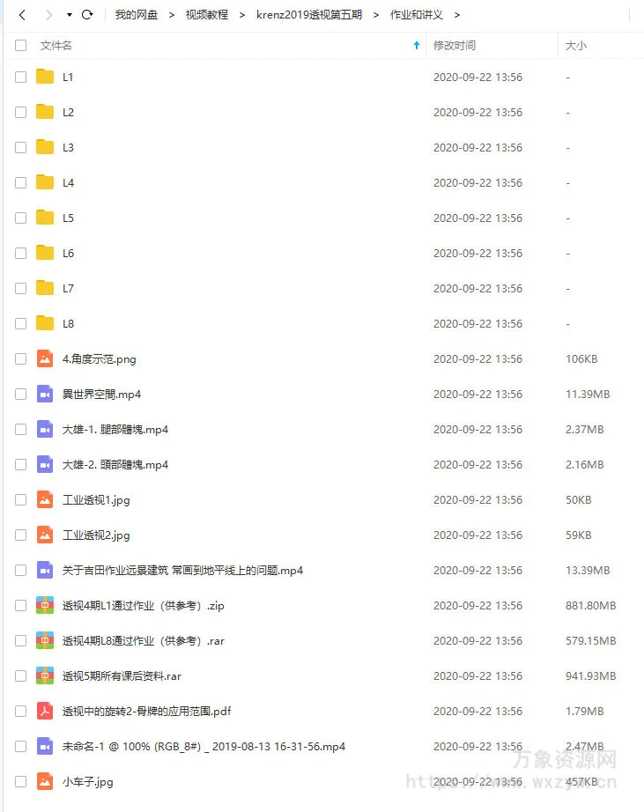Screen dimensions: 644x812
Task: Toggle the filename sort order arrow
Action: click(x=417, y=46)
